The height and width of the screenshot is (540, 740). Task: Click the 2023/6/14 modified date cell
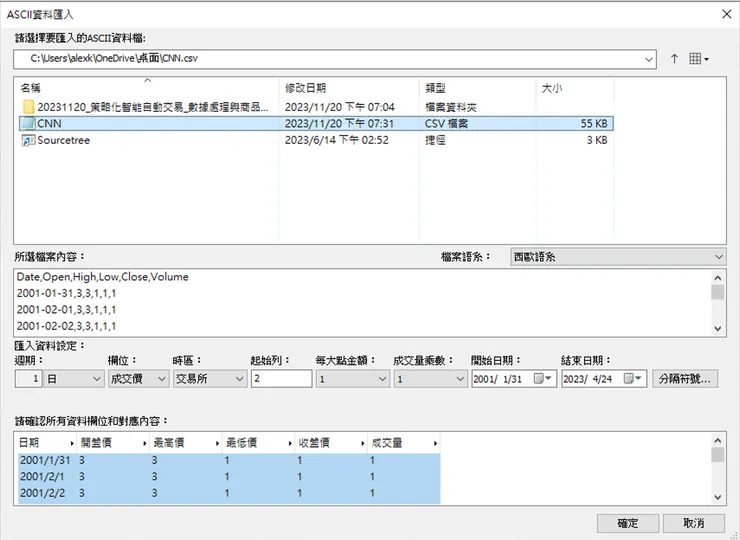[336, 140]
